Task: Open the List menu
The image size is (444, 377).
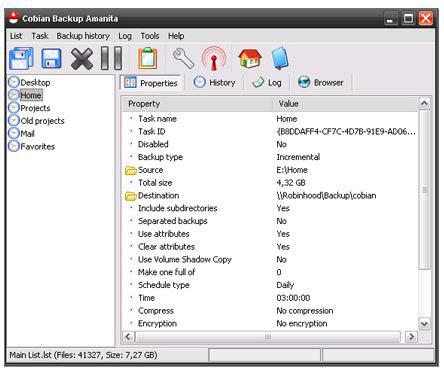Action: tap(16, 36)
